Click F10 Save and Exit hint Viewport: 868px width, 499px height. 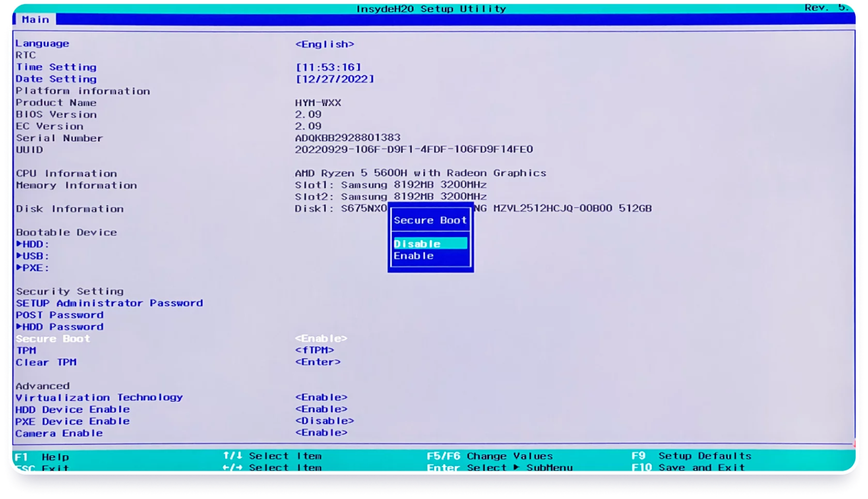coord(689,468)
